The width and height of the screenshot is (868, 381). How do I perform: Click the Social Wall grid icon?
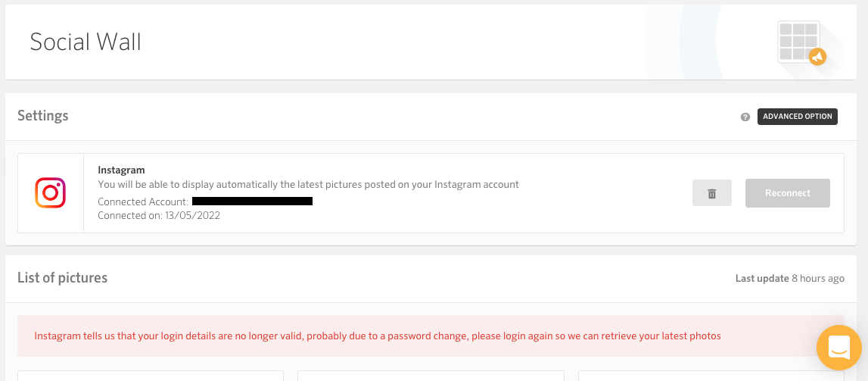point(798,42)
